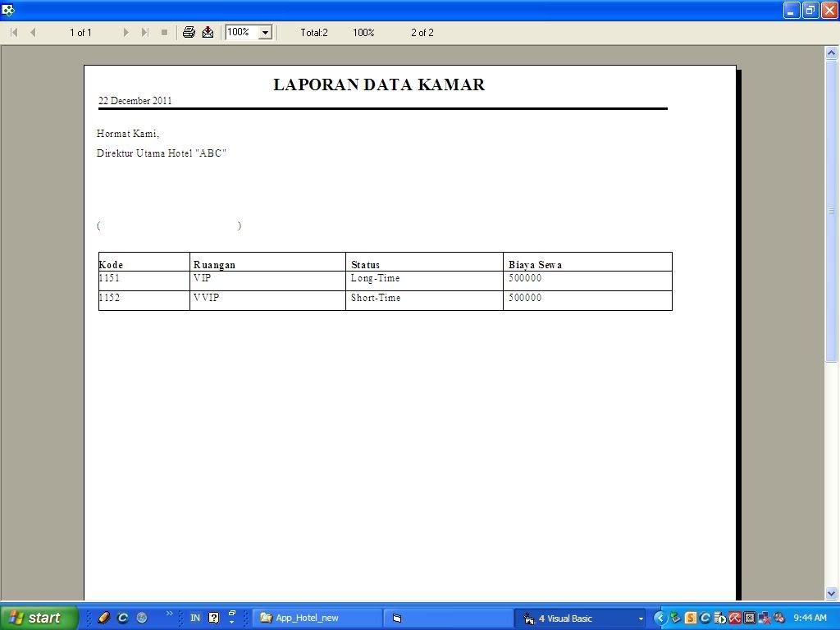The width and height of the screenshot is (840, 630).
Task: Jump to the last report page
Action: [x=144, y=33]
